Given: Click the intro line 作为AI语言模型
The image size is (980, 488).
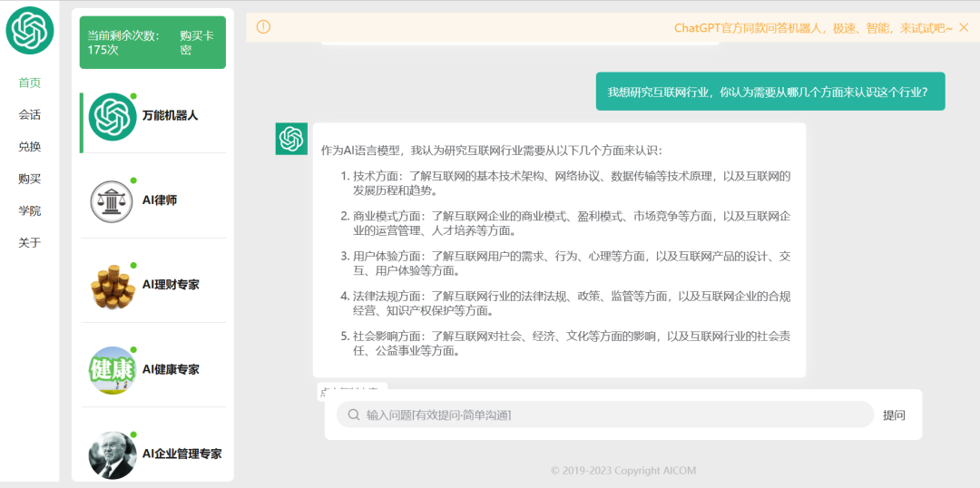Looking at the screenshot, I should (x=491, y=151).
